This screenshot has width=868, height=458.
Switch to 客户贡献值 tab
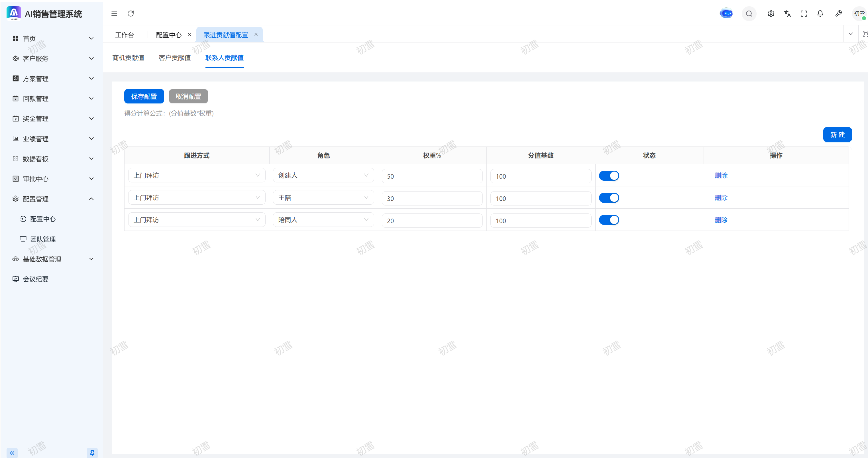[x=175, y=58]
